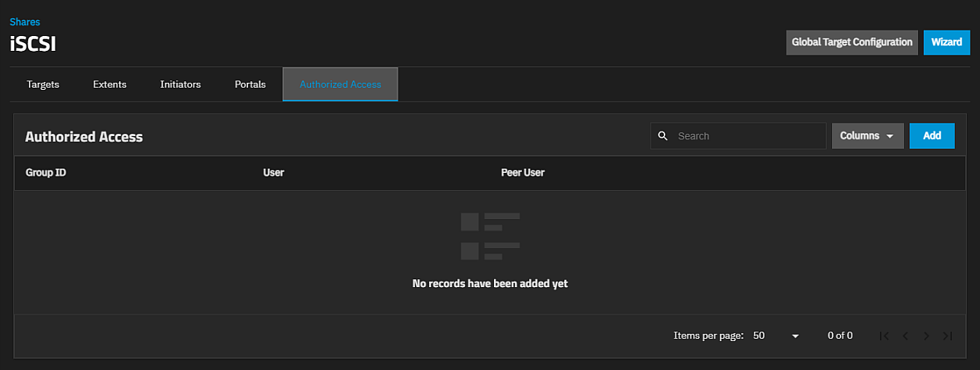The image size is (980, 370).
Task: Select the Authorized Access tab
Action: 340,84
